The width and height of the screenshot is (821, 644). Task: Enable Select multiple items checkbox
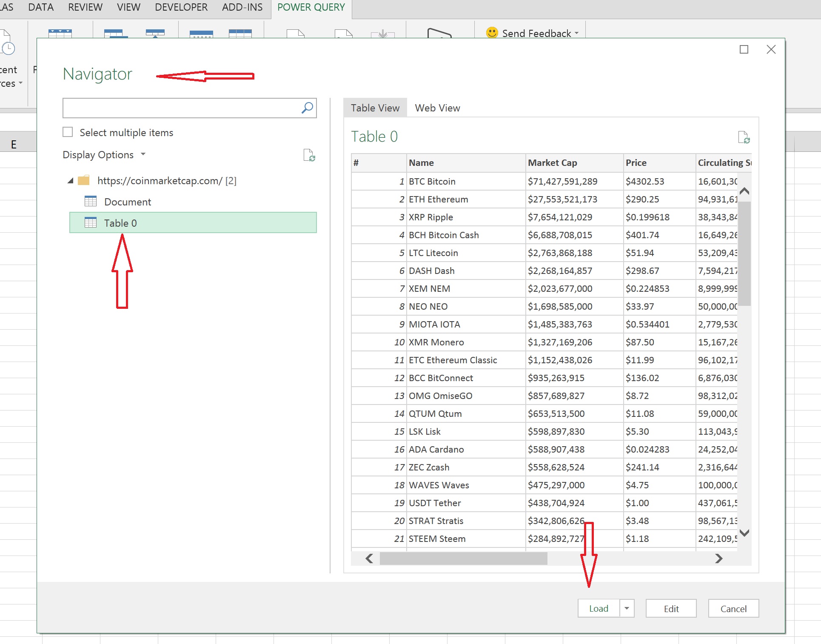(x=68, y=132)
